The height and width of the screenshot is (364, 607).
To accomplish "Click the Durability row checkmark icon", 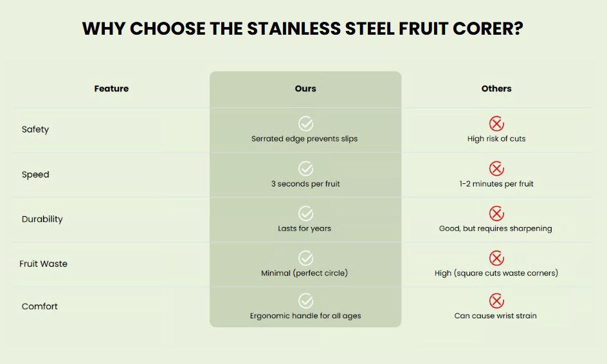I will (305, 214).
